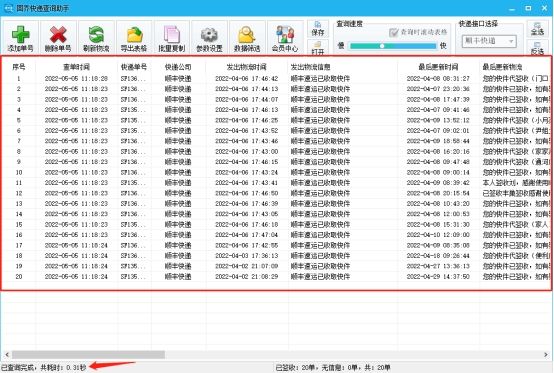
Task: Click the 打开 open file button
Action: [x=318, y=48]
